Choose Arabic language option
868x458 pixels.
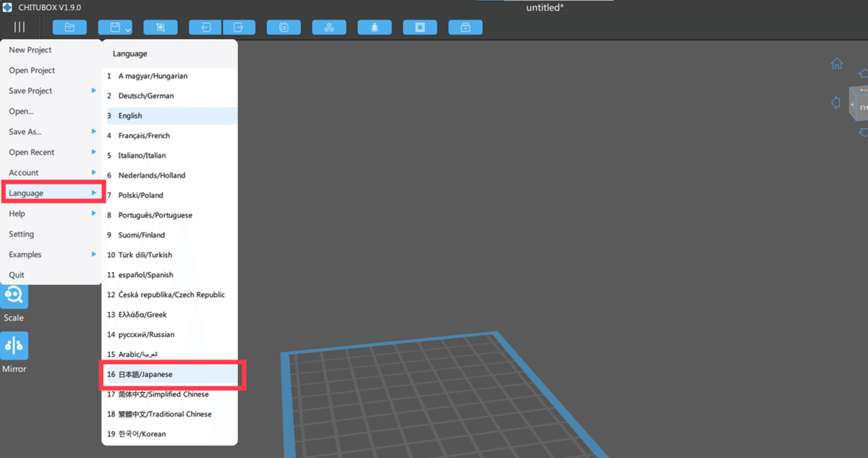(170, 355)
